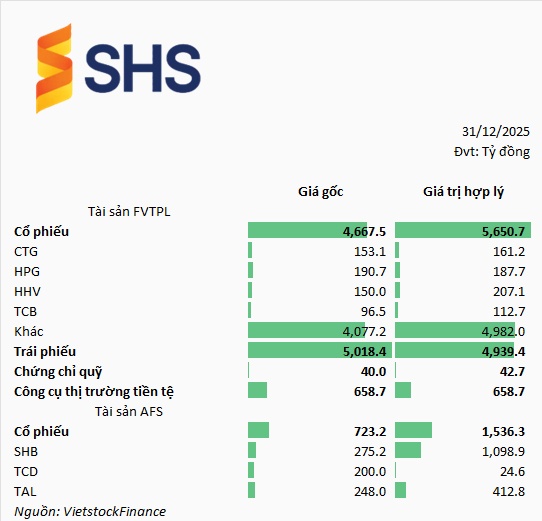Click the TCB cost value 96.5
The height and width of the screenshot is (521, 542).
[x=373, y=312]
